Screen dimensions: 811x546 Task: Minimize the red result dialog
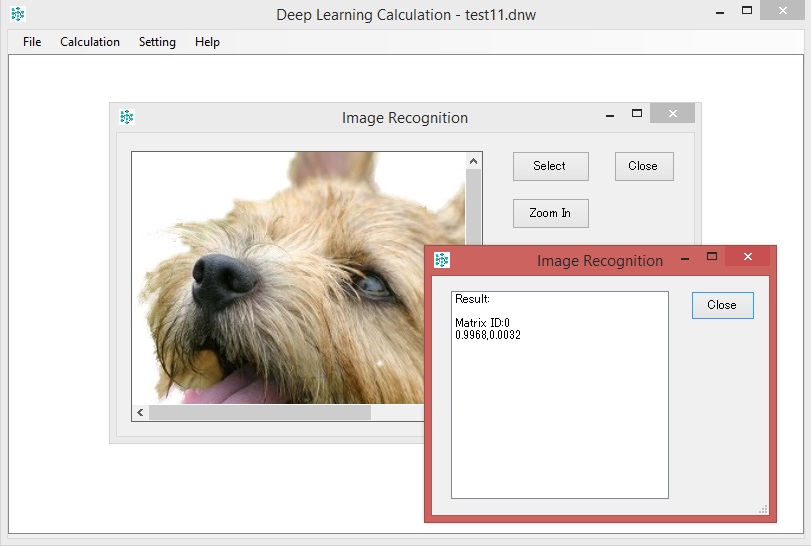point(685,257)
